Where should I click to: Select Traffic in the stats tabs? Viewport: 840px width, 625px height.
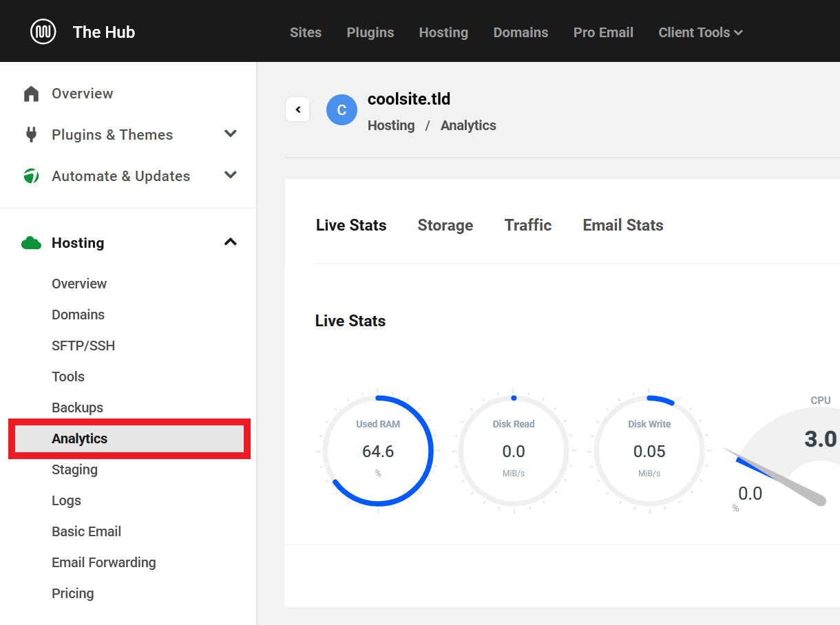pos(527,225)
